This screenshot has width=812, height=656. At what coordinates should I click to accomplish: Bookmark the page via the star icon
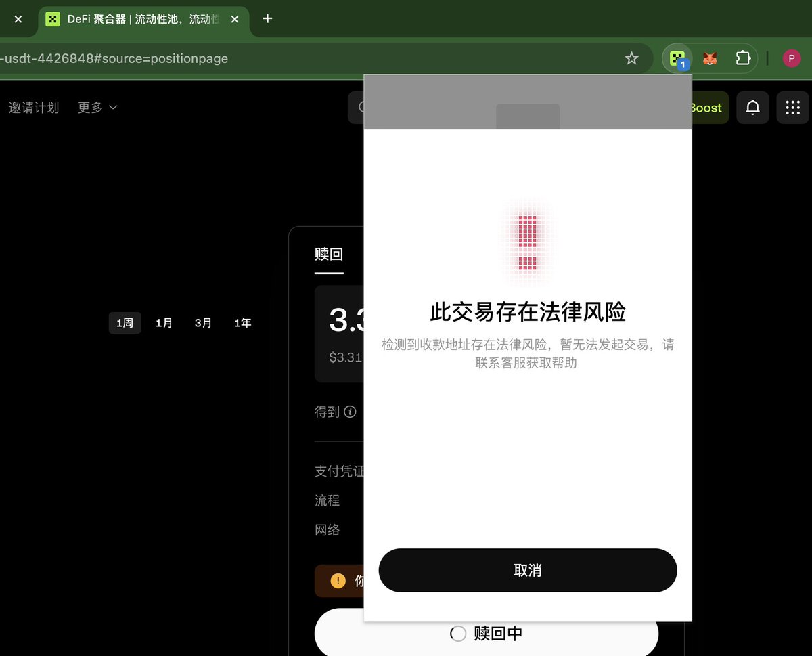(x=631, y=58)
